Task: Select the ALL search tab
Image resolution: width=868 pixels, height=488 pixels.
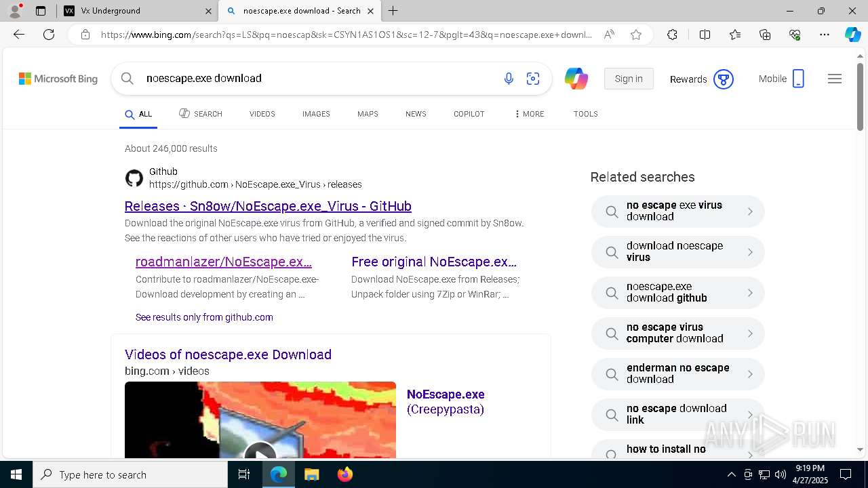Action: coord(138,115)
